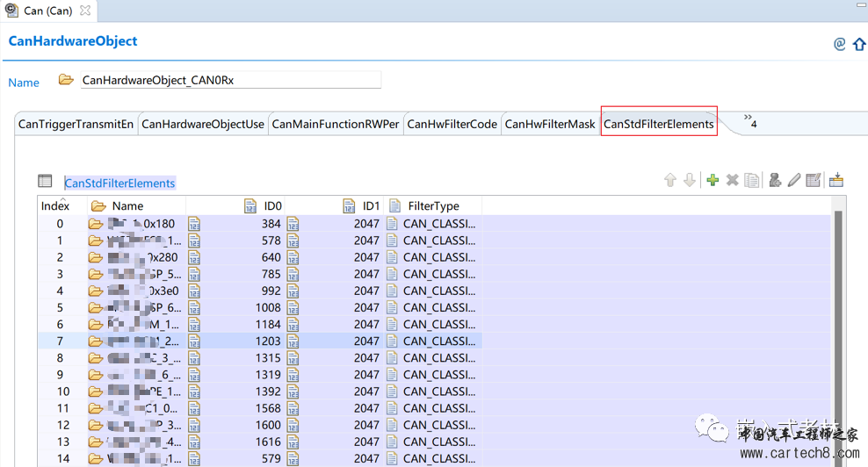Click the table-with-pencil edit icon

click(814, 180)
